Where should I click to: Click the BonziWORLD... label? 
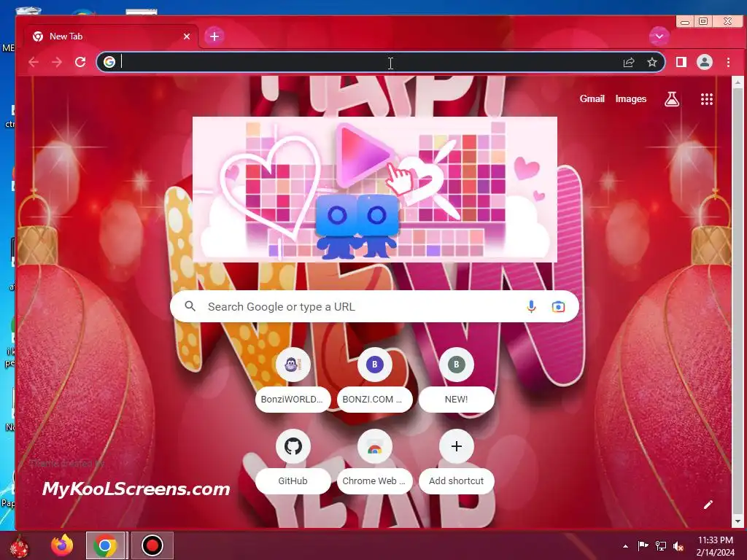point(292,400)
